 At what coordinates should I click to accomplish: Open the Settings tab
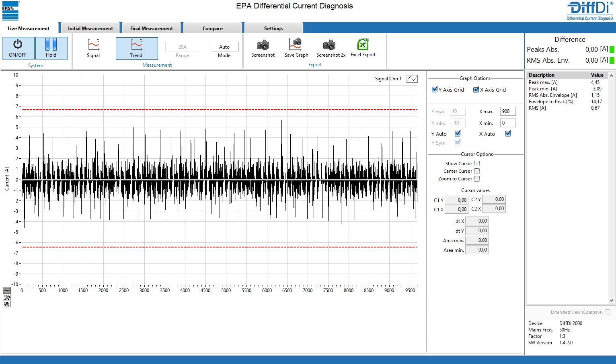pyautogui.click(x=273, y=28)
